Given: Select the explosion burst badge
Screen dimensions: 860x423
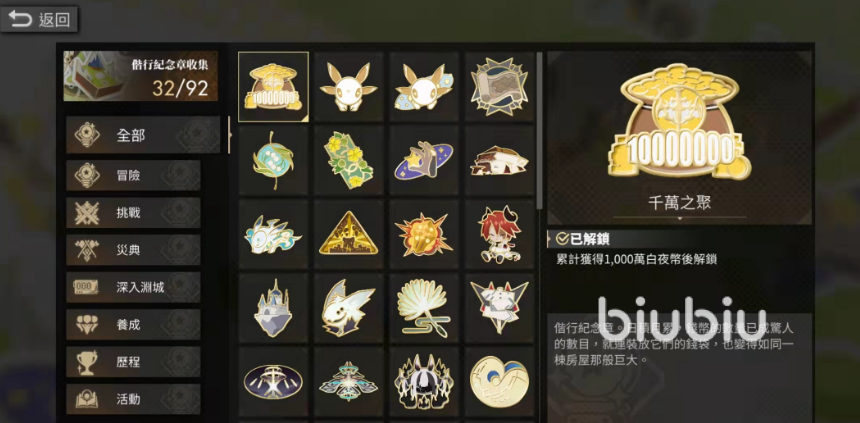Looking at the screenshot, I should [x=424, y=234].
